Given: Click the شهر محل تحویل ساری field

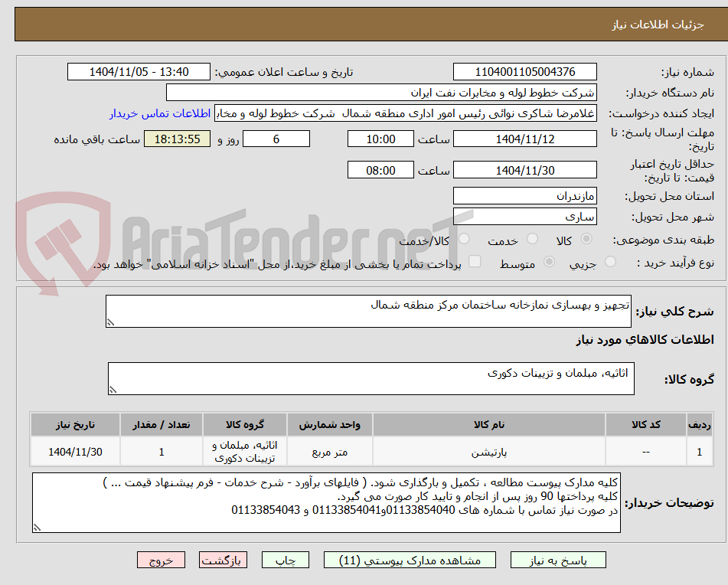Looking at the screenshot, I should 524,217.
